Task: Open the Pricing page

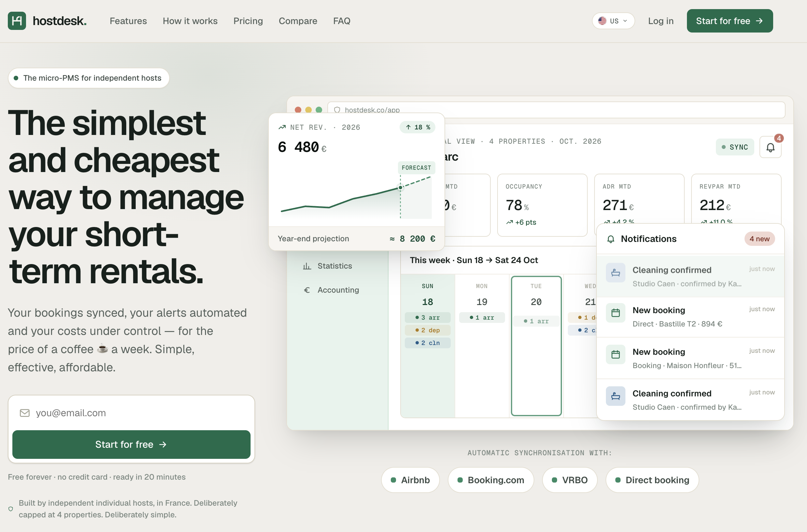Action: [x=248, y=21]
